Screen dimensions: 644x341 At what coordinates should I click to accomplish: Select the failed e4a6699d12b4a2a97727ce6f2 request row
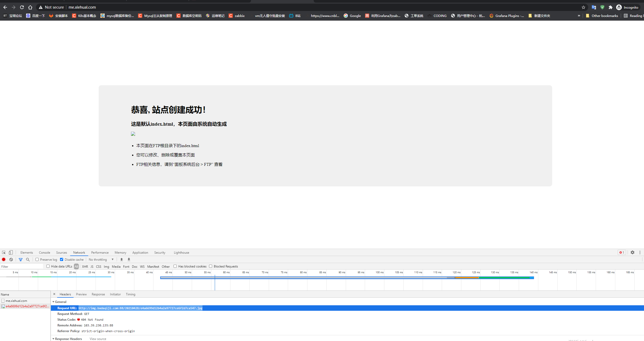(x=25, y=306)
